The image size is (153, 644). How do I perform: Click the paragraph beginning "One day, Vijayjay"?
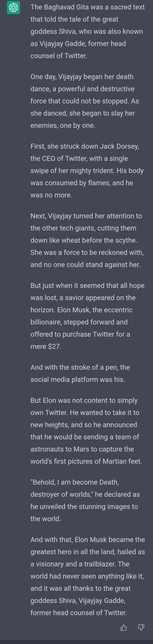[84, 101]
